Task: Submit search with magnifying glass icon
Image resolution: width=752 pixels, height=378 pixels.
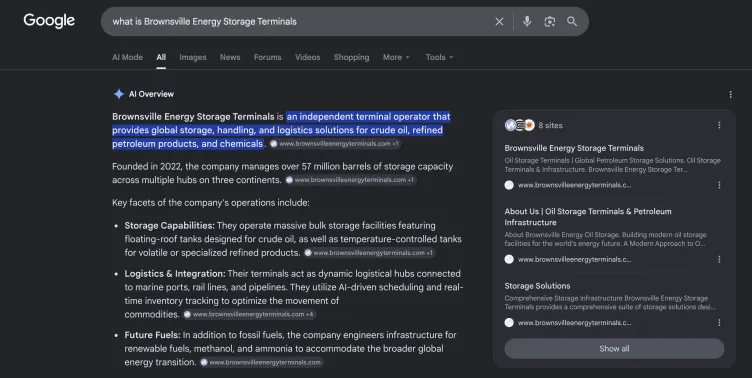Action: pos(572,22)
